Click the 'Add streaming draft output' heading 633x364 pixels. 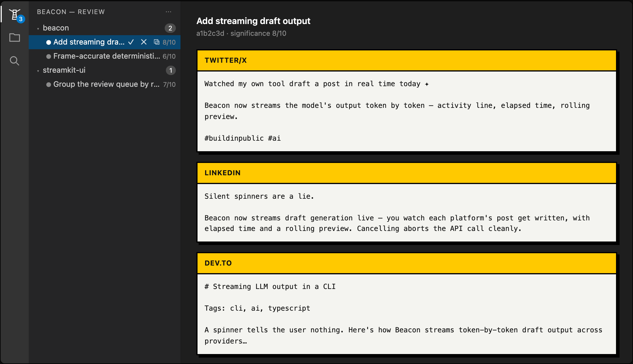[x=253, y=21]
